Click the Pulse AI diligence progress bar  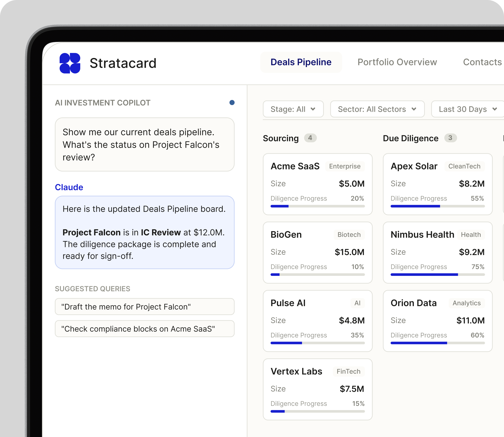pyautogui.click(x=318, y=343)
